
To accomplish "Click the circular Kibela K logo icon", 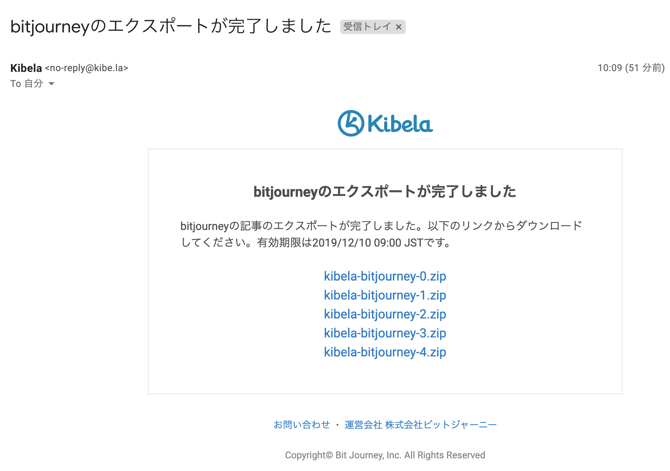I will 351,123.
